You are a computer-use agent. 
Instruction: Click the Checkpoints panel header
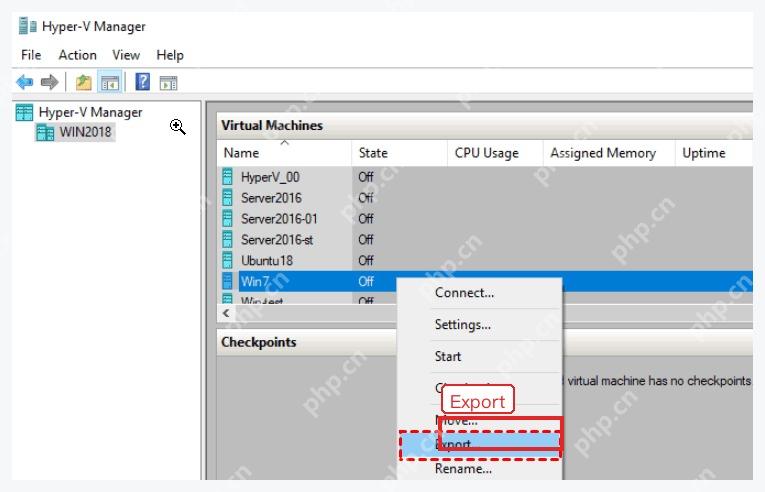485,342
